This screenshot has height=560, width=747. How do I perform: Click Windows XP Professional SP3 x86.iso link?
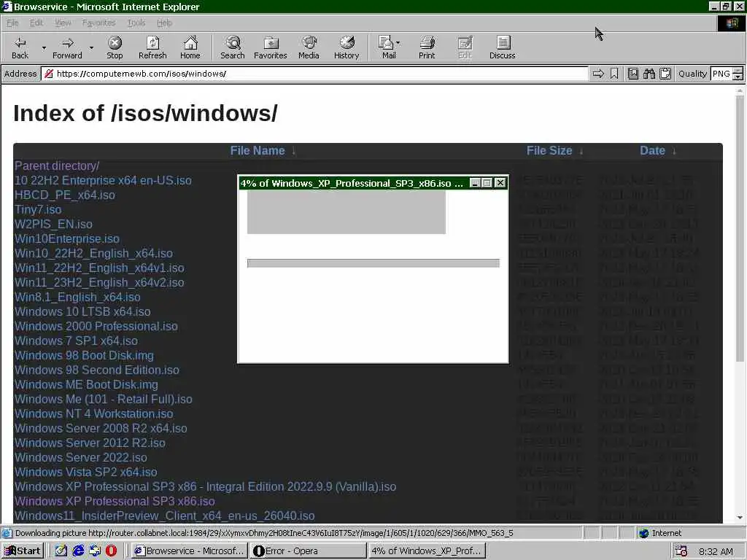click(x=115, y=502)
